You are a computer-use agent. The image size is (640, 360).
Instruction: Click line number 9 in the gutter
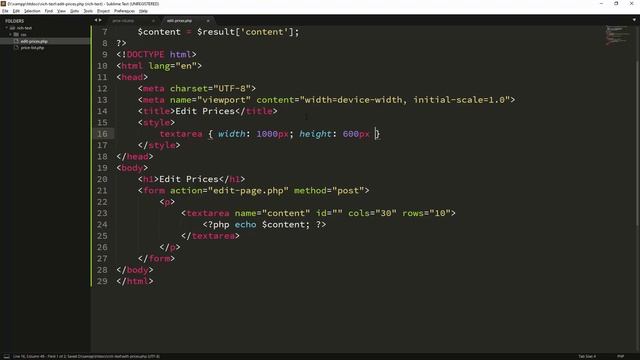[x=105, y=55]
